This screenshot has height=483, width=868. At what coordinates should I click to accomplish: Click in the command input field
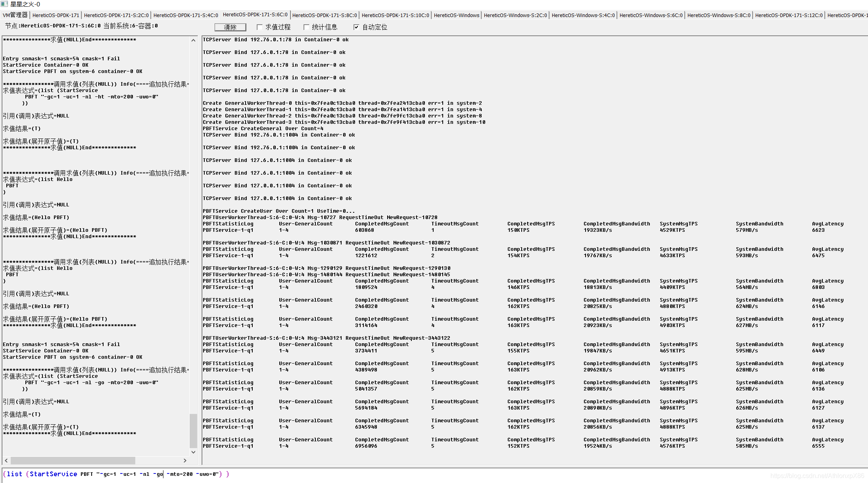click(434, 474)
